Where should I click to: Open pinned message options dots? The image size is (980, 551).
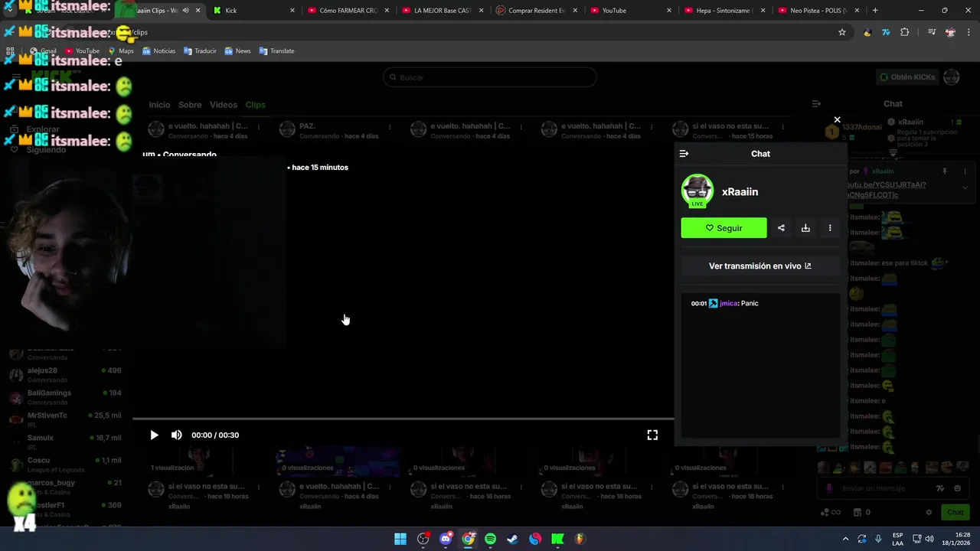click(x=965, y=171)
